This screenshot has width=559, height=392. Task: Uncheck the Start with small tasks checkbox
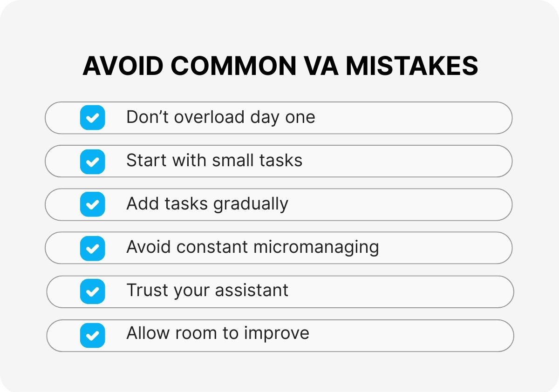coord(92,162)
